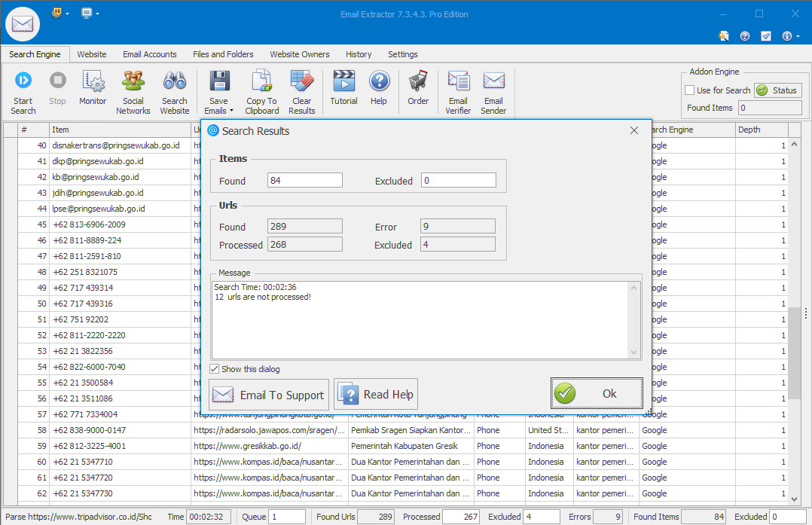Click the status bar Queue field

287,517
